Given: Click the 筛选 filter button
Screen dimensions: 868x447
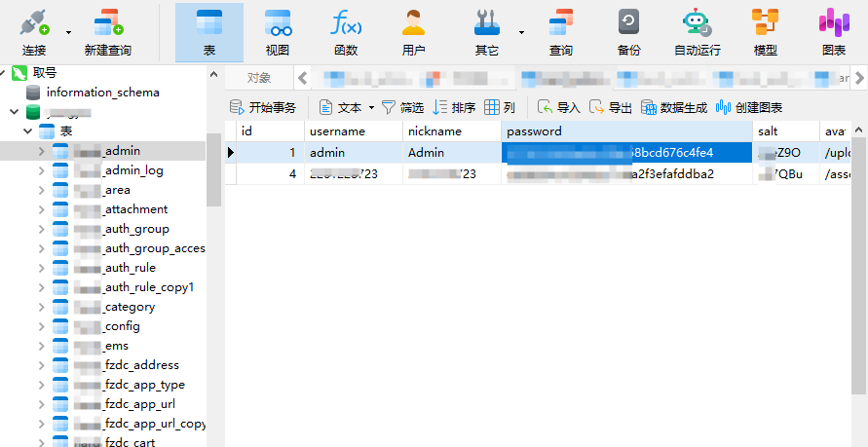Looking at the screenshot, I should click(401, 108).
